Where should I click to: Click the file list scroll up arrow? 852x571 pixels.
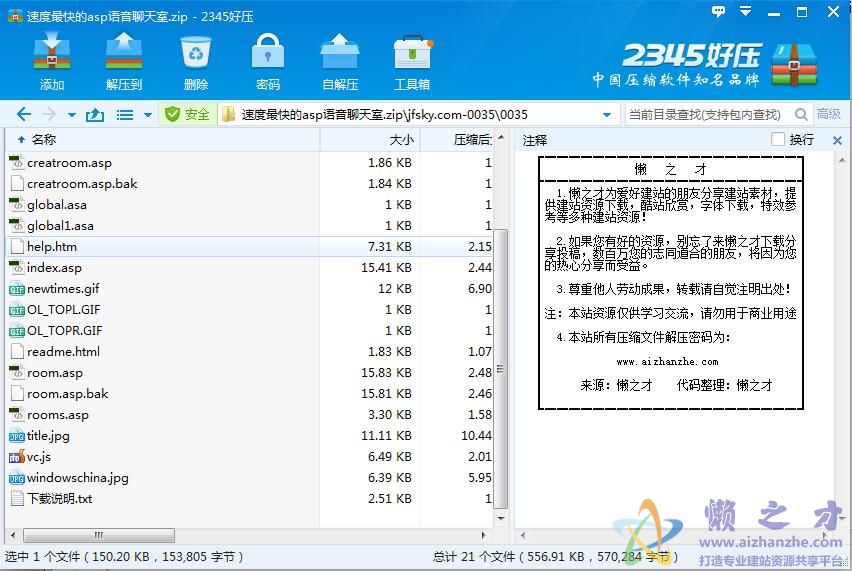click(500, 137)
